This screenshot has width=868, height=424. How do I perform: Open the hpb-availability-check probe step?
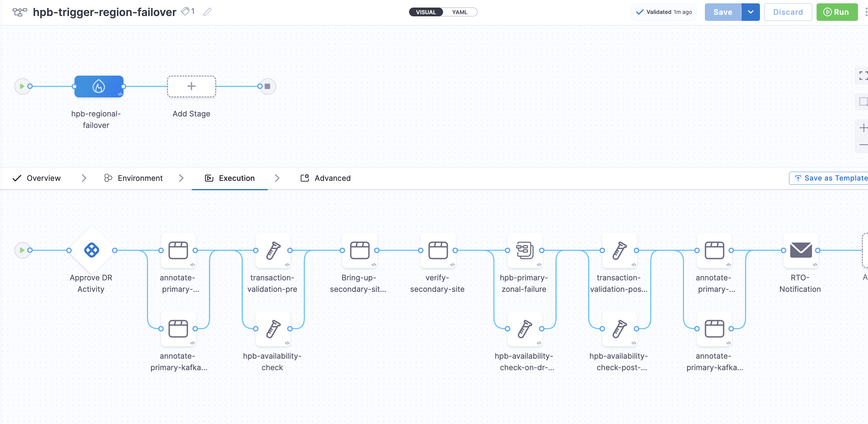click(x=273, y=329)
